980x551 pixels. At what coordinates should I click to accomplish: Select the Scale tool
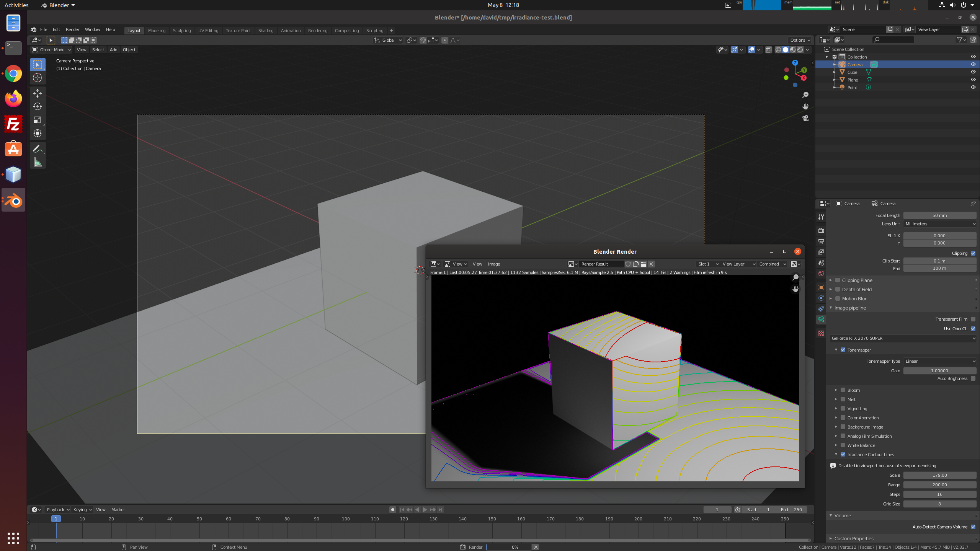click(37, 120)
